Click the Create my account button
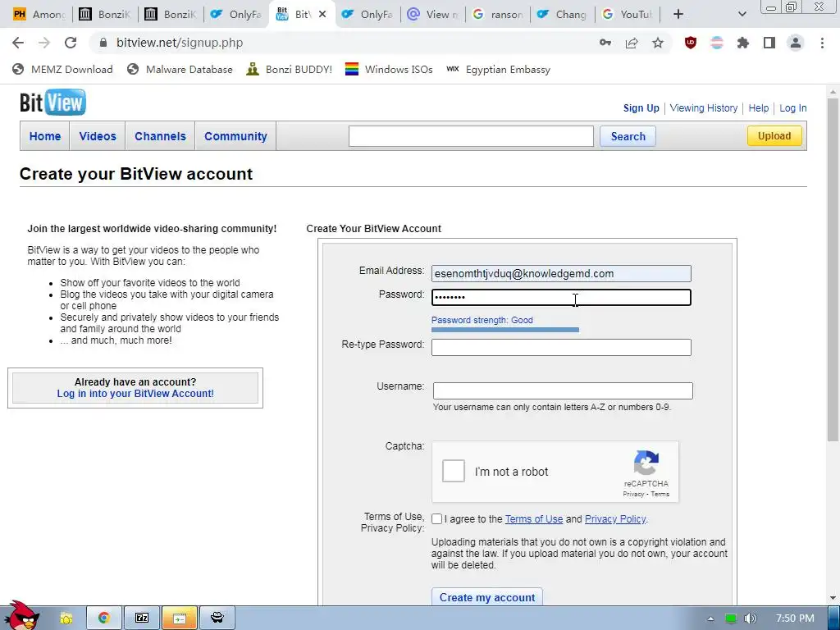 pyautogui.click(x=487, y=597)
